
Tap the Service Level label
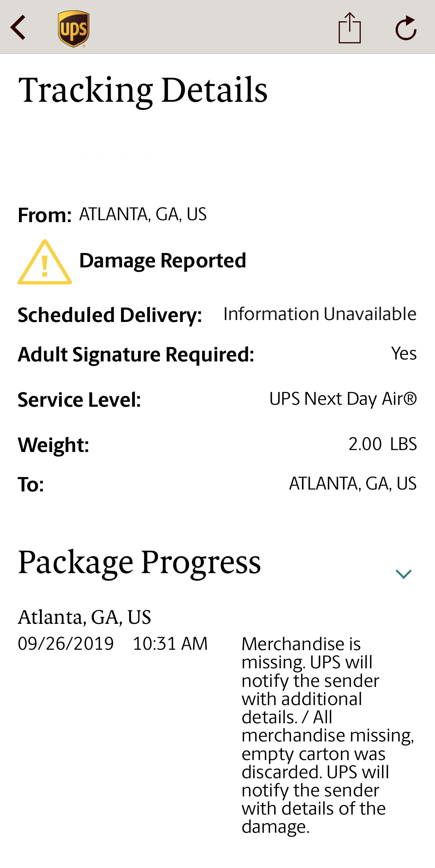[79, 400]
